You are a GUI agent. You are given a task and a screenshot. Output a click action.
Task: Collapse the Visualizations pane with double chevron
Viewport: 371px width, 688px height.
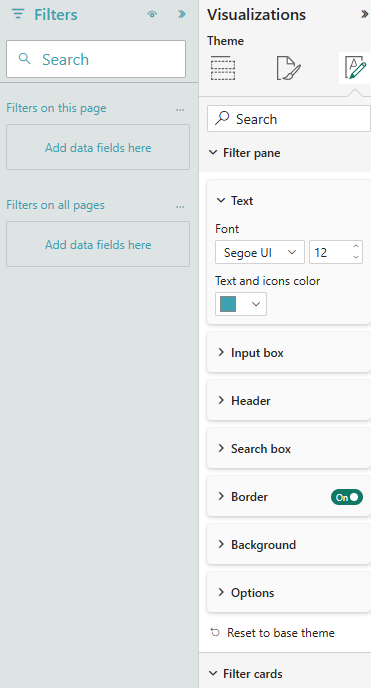[364, 14]
